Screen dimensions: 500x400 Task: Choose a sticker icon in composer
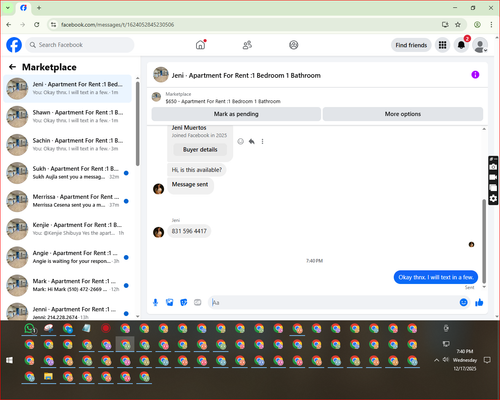click(184, 302)
